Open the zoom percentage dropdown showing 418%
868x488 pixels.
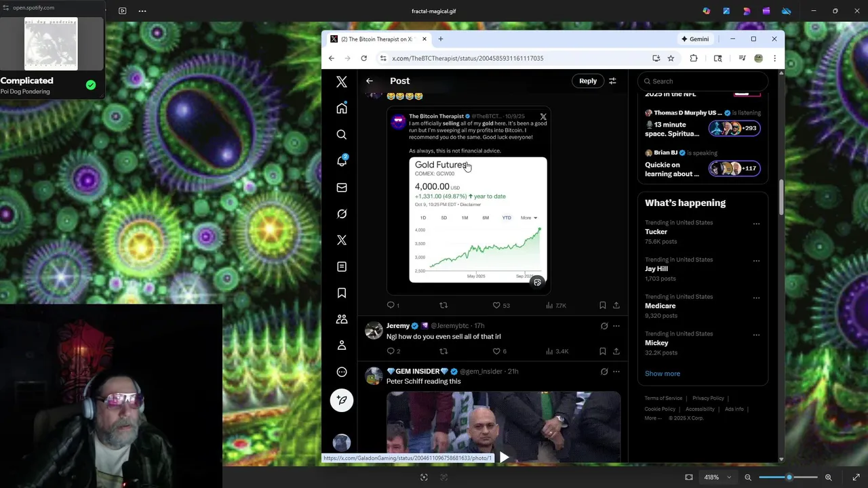[717, 477]
